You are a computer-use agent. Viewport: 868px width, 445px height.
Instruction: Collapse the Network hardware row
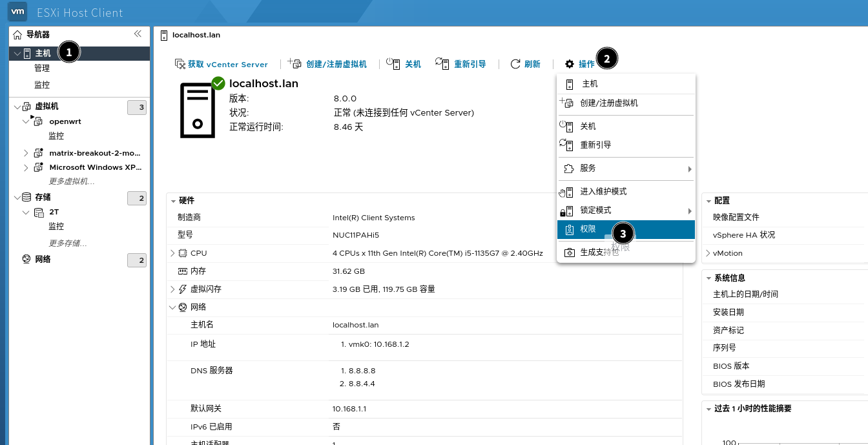(172, 307)
